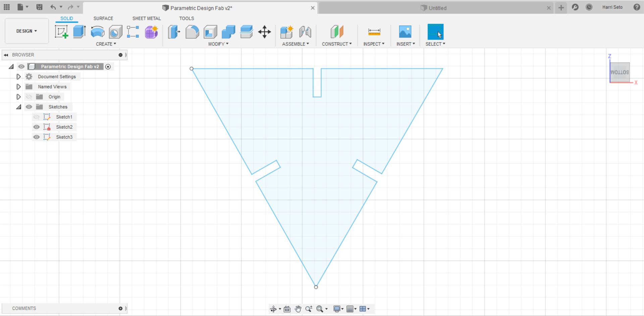Expand the Origin folder node
This screenshot has height=316, width=644.
[19, 97]
